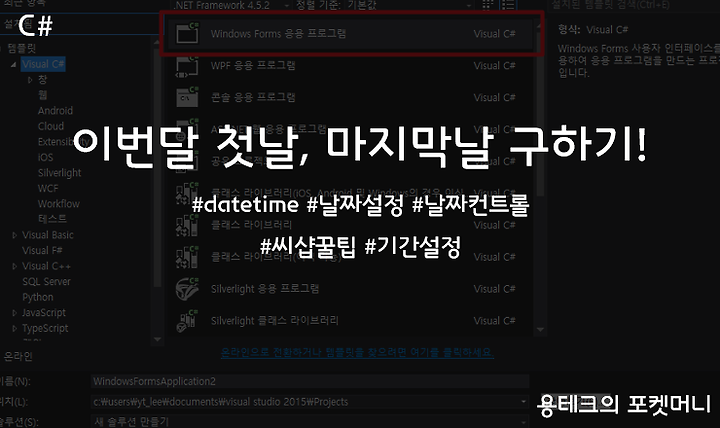Expand the JavaScript tree node
The image size is (720, 428).
point(14,313)
